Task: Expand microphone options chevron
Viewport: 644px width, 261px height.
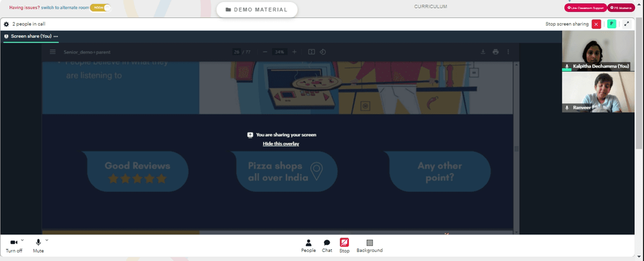Action: (x=47, y=240)
